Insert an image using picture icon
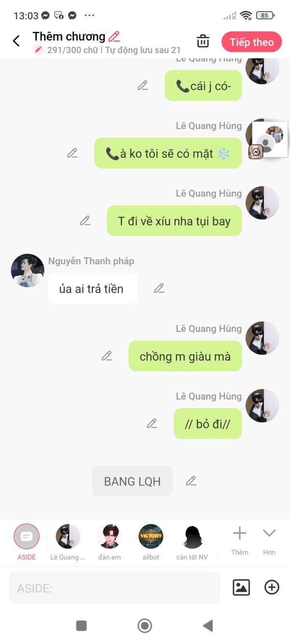290x644 pixels. pyautogui.click(x=241, y=587)
